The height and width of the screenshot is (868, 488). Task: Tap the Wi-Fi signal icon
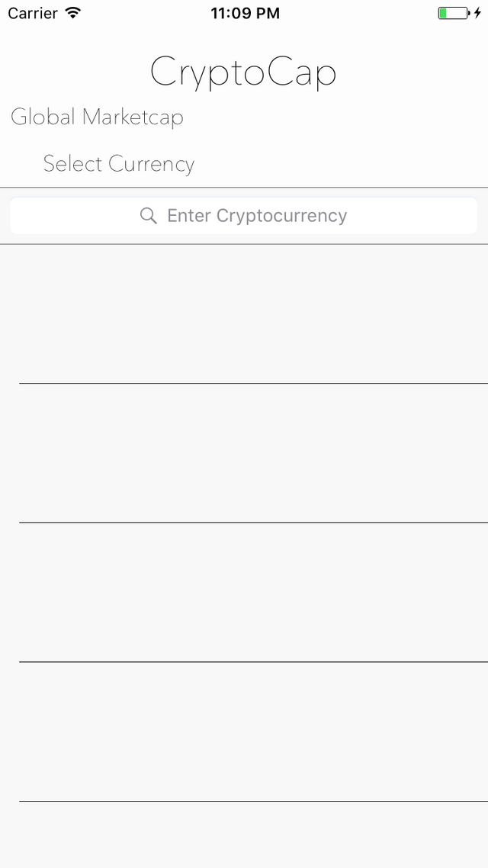tap(73, 13)
